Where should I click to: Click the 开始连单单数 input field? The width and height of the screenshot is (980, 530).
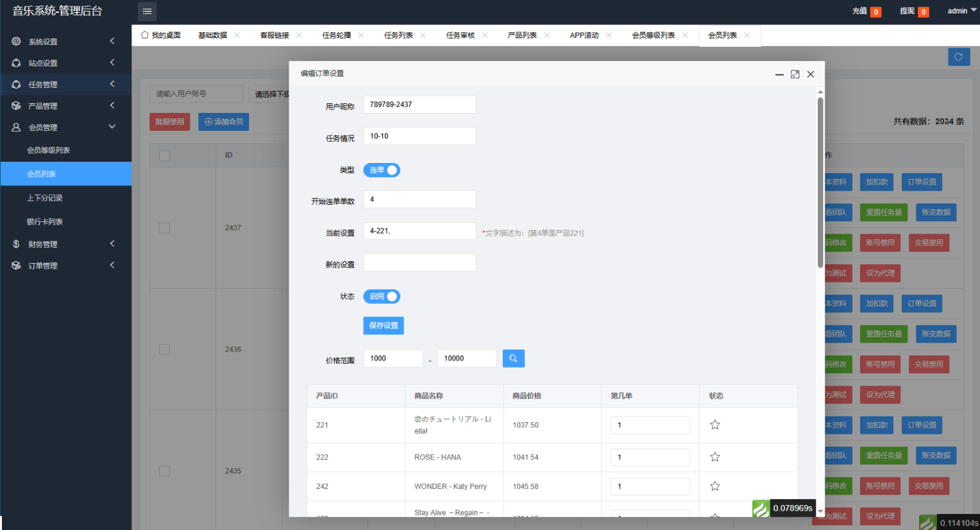(420, 200)
